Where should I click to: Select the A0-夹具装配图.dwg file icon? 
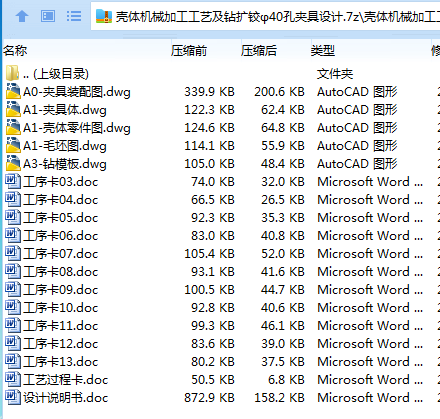(x=13, y=91)
